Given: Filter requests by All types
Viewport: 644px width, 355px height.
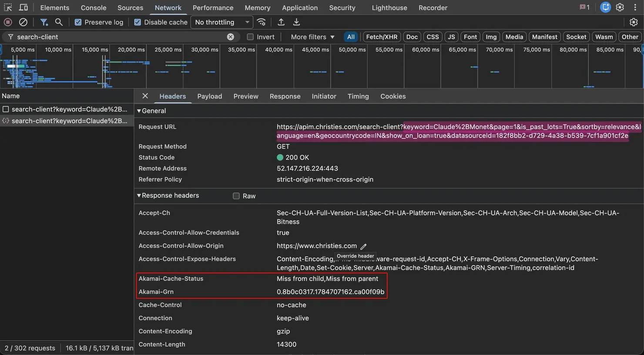Looking at the screenshot, I should [351, 37].
